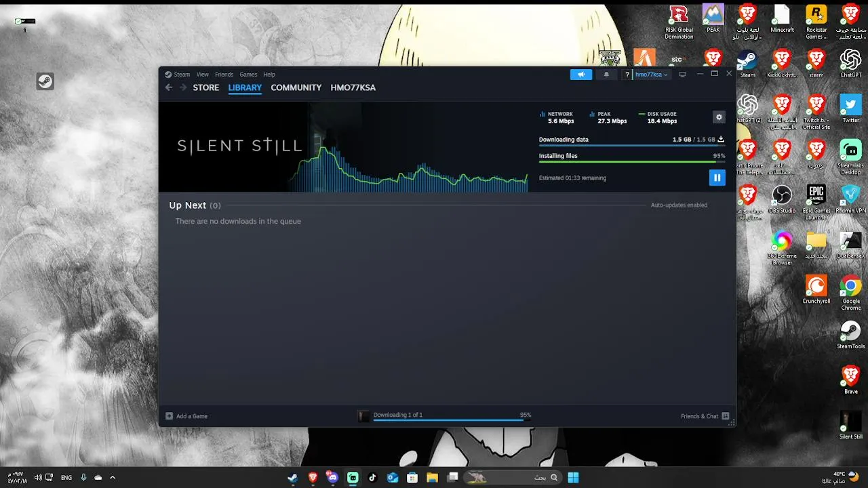Open TikTok from the taskbar
Image resolution: width=868 pixels, height=488 pixels.
click(x=372, y=477)
